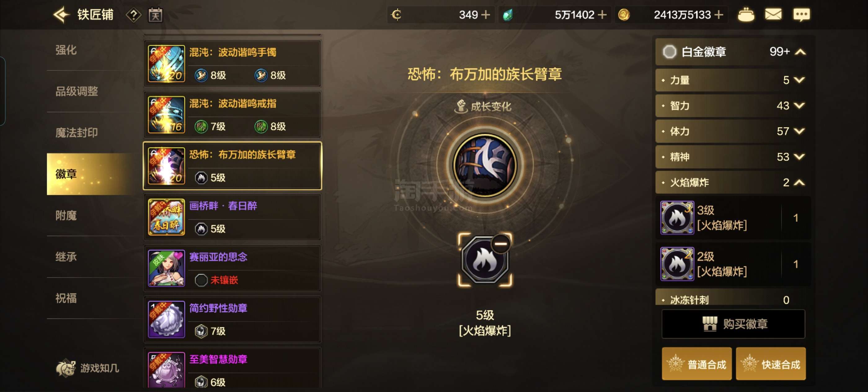Toggle the 白金徽章 radio circle
This screenshot has width=868, height=392.
(x=670, y=52)
